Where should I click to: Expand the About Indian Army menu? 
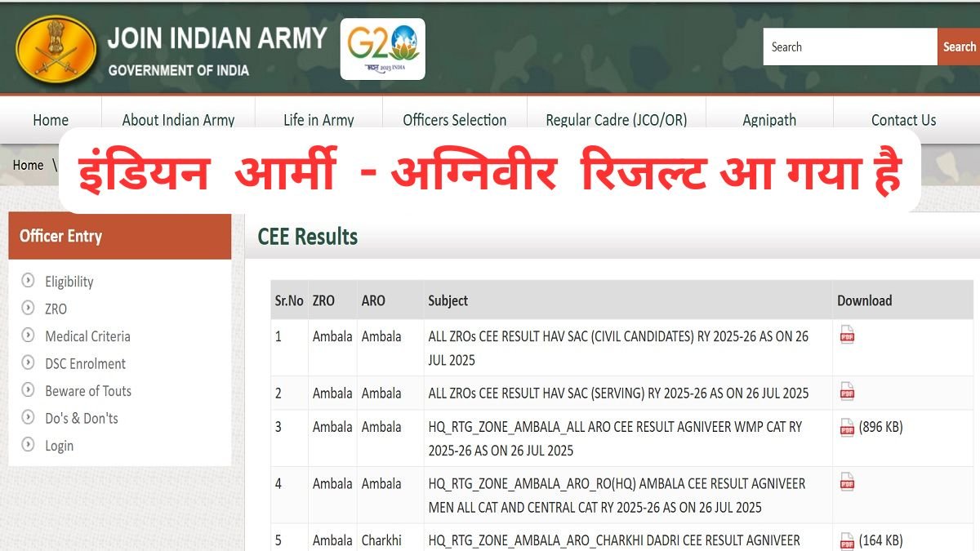pos(178,120)
